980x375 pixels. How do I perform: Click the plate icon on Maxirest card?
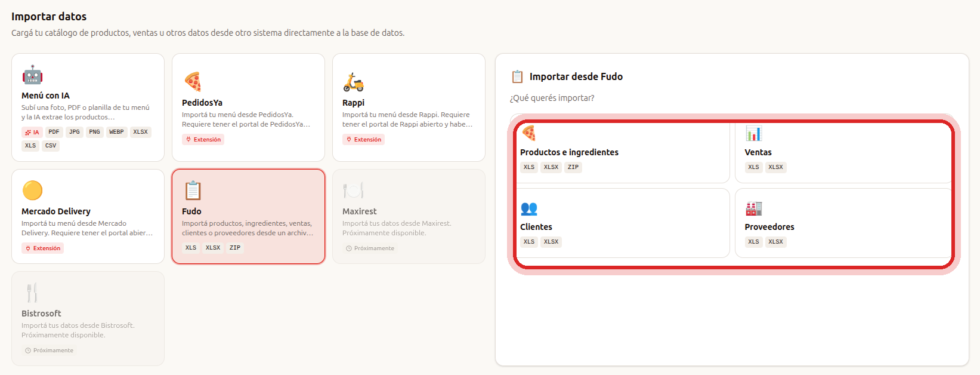(x=353, y=190)
